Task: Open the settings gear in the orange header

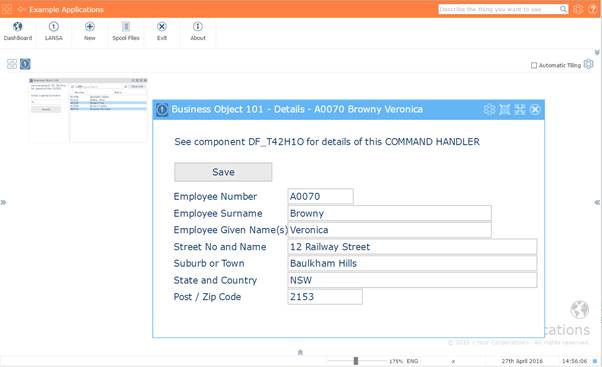Action: click(x=578, y=9)
